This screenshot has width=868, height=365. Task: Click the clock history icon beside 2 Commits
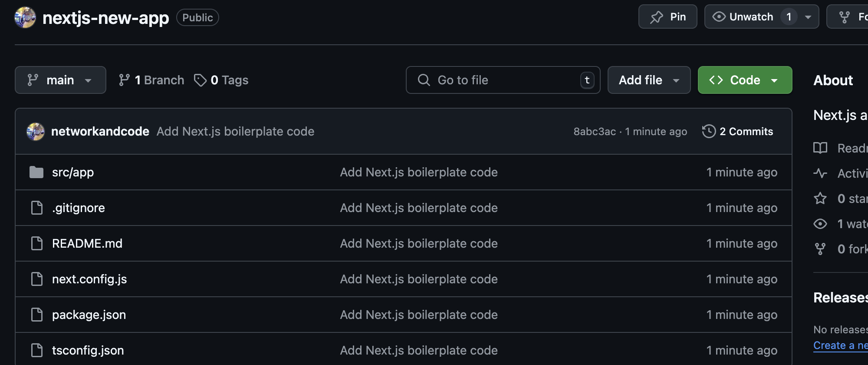[x=709, y=131]
